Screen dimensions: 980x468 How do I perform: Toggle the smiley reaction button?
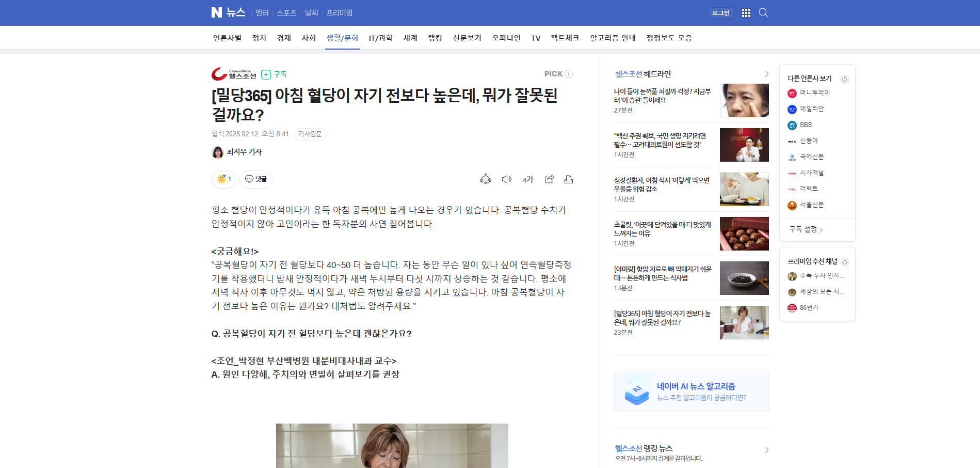point(224,179)
